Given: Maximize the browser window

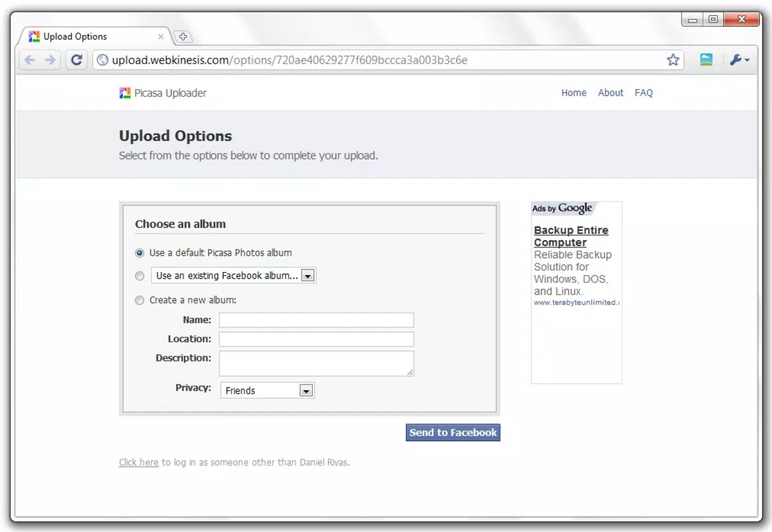Looking at the screenshot, I should (713, 20).
